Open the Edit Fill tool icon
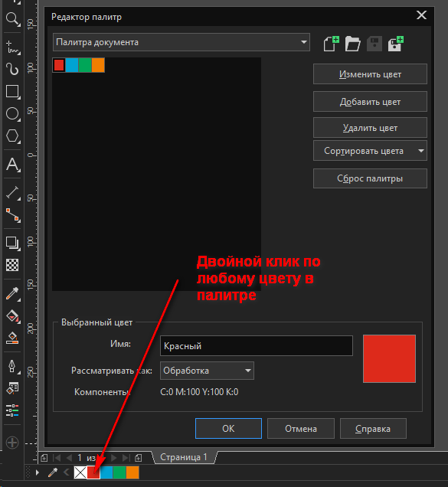448x487 pixels. [x=12, y=388]
